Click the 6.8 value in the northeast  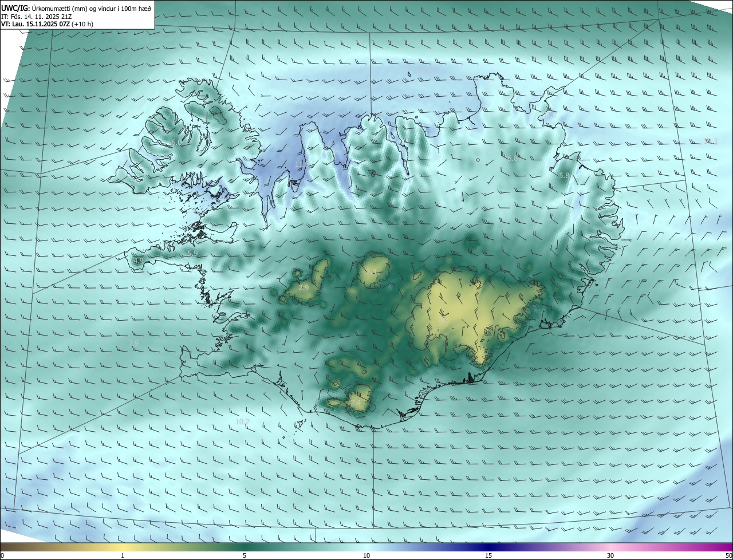[x=513, y=158]
